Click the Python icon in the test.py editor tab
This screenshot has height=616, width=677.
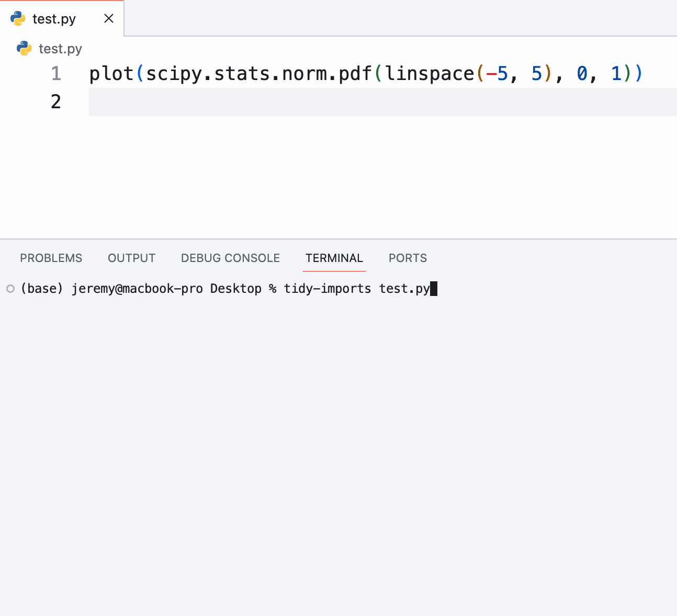18,19
